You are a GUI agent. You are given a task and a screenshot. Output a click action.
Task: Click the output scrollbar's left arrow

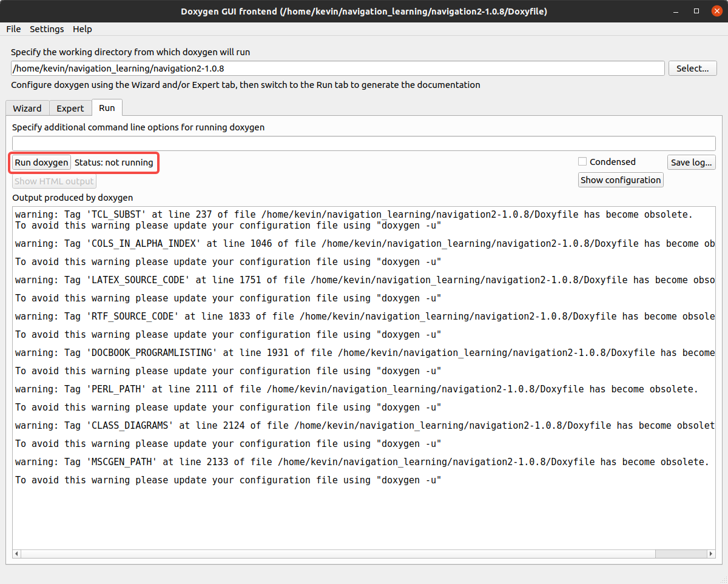click(17, 554)
